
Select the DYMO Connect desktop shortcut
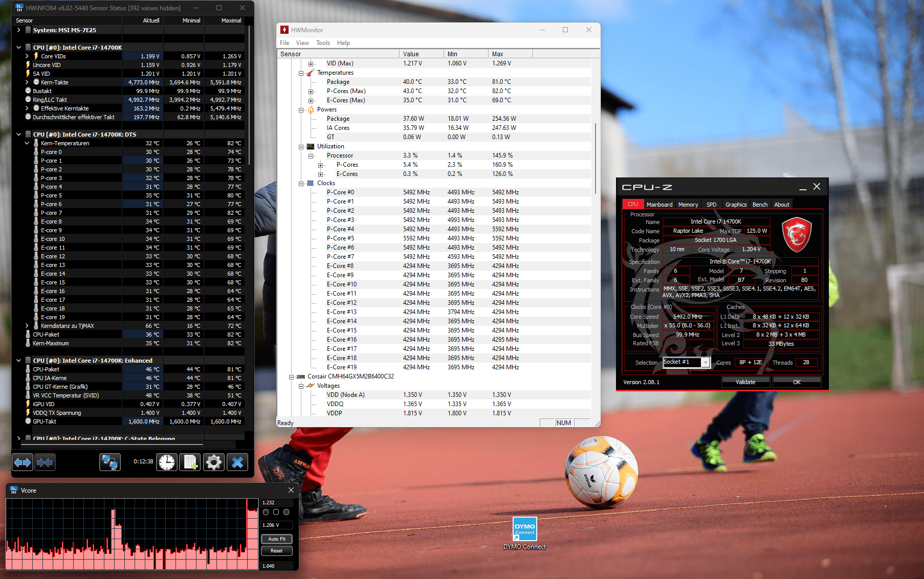(524, 533)
